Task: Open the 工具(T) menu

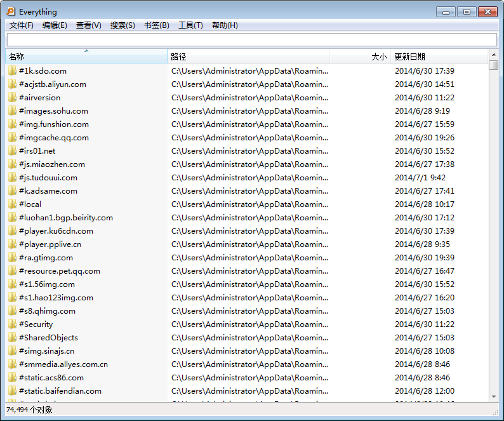Action: [190, 25]
